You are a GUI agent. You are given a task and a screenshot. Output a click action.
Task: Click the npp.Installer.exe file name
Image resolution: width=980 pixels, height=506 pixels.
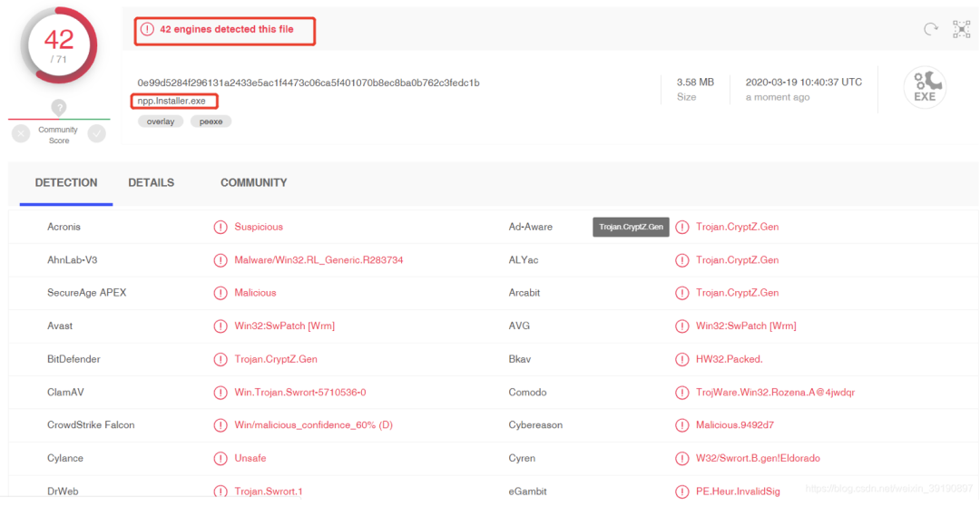(171, 101)
